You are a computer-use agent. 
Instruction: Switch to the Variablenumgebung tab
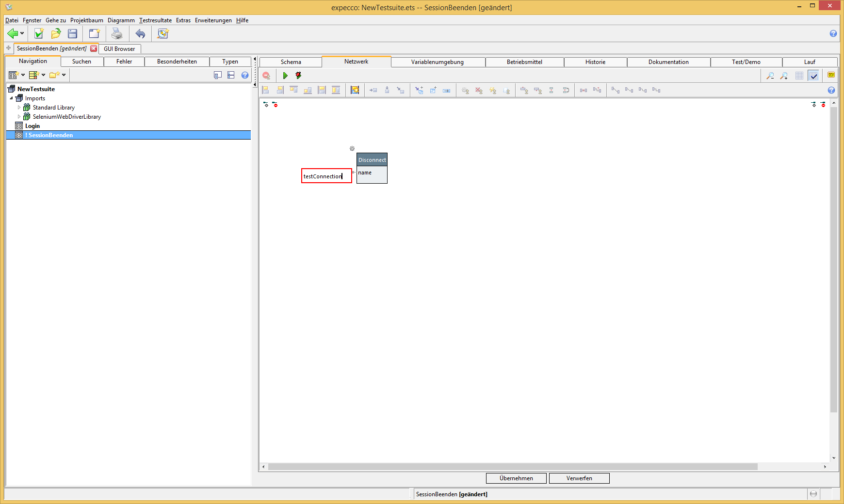[x=437, y=62]
